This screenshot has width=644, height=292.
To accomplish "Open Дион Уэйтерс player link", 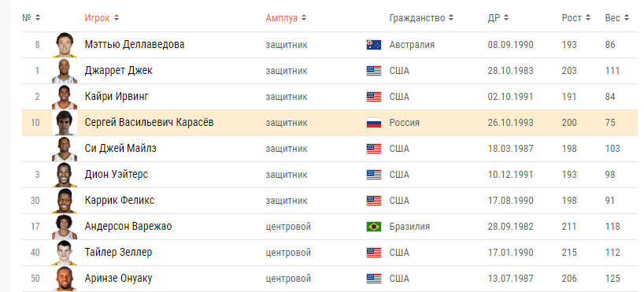I will point(117,174).
